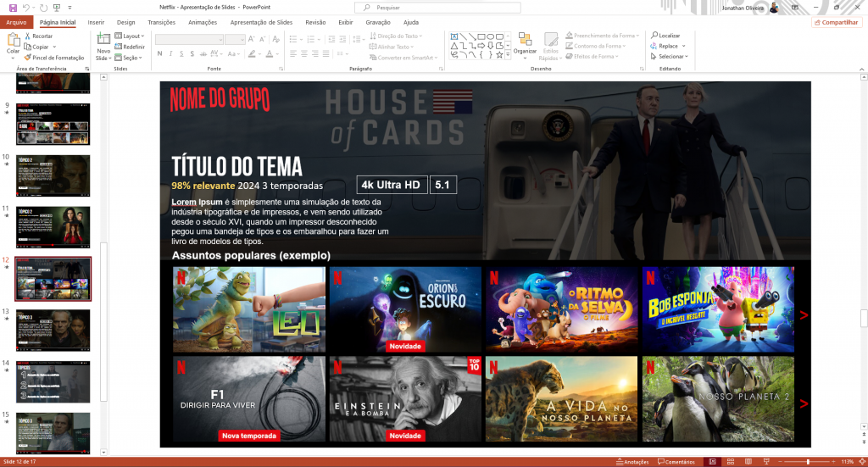Toggle justify text alignment
The height and width of the screenshot is (467, 868).
click(x=325, y=53)
